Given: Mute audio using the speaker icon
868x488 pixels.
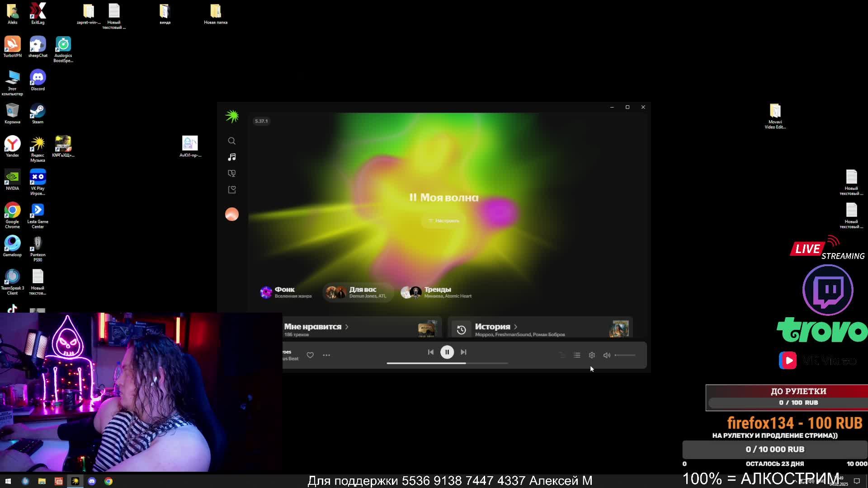Looking at the screenshot, I should (607, 355).
